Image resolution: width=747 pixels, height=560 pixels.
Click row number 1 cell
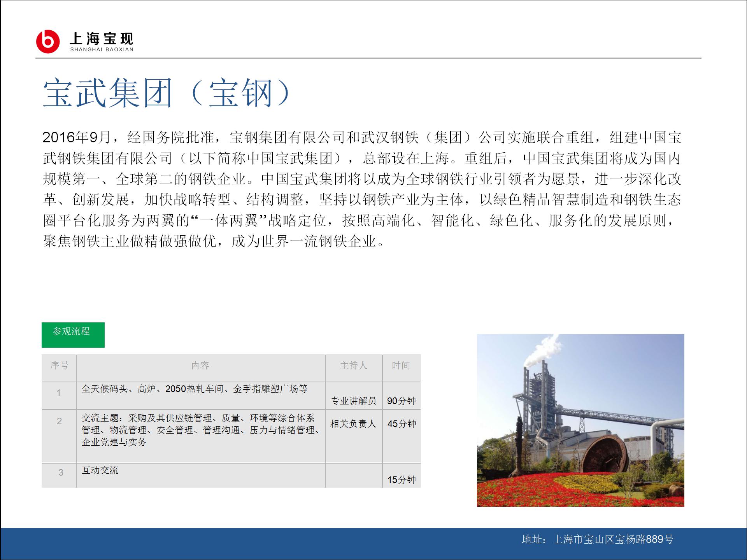coord(59,395)
